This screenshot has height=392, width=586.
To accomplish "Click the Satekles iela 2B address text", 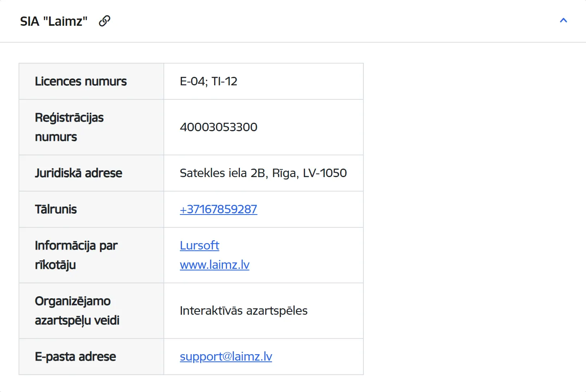I will pyautogui.click(x=263, y=173).
